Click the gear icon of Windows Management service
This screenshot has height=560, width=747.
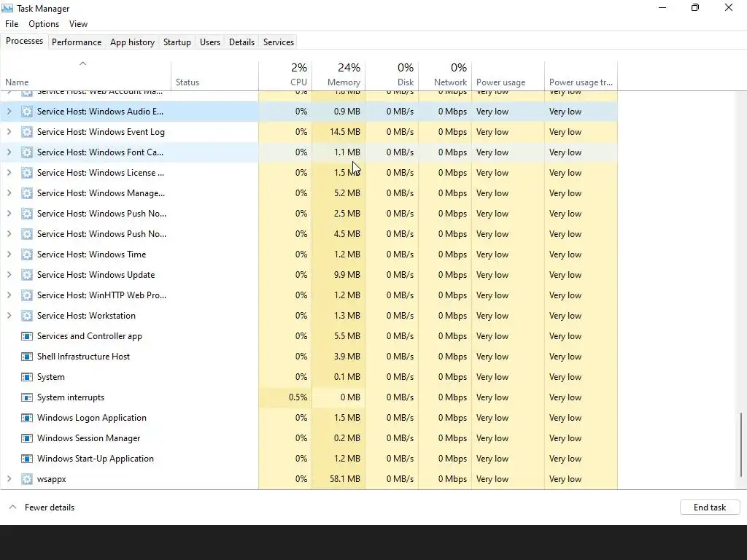click(x=27, y=193)
